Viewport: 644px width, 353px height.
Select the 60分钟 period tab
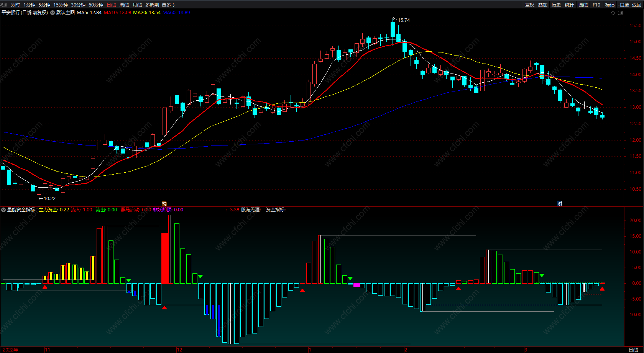tap(96, 5)
